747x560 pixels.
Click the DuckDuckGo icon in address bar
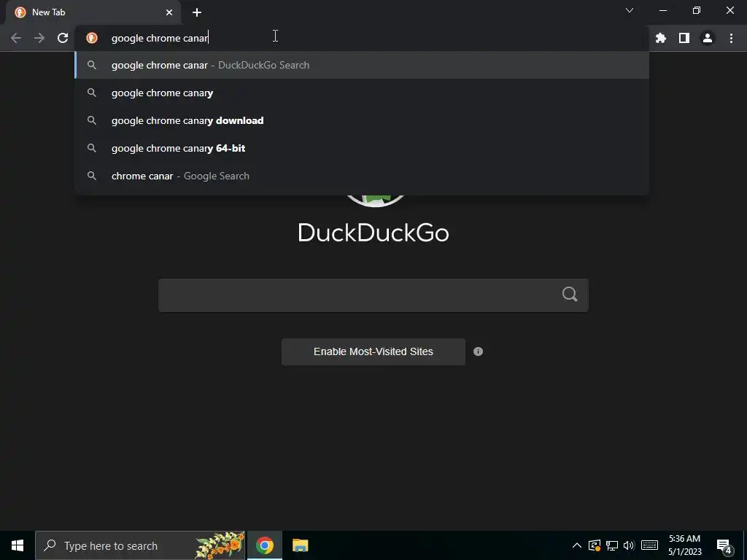(x=92, y=38)
